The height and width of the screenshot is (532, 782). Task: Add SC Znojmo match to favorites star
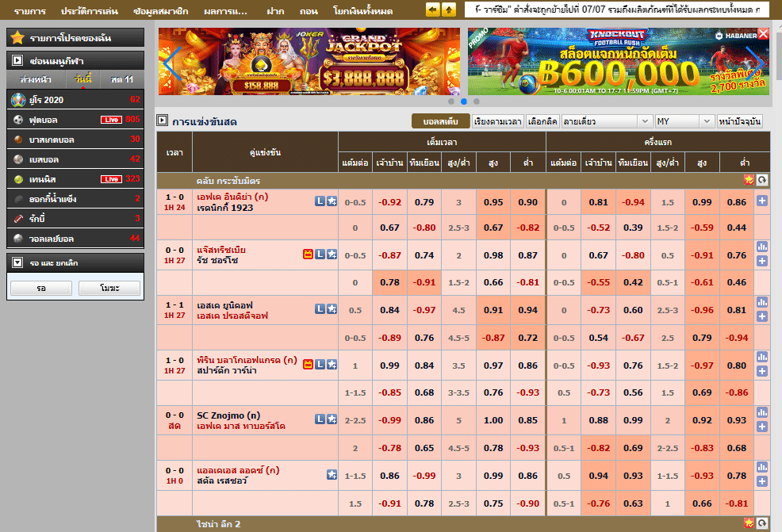(332, 419)
